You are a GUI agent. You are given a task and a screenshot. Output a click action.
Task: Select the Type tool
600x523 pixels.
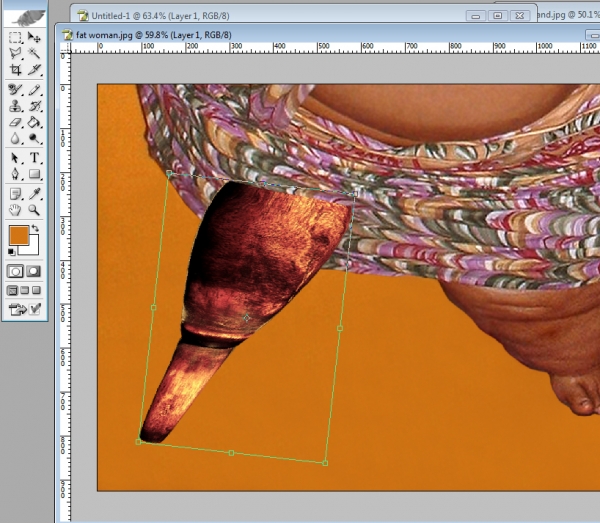34,158
